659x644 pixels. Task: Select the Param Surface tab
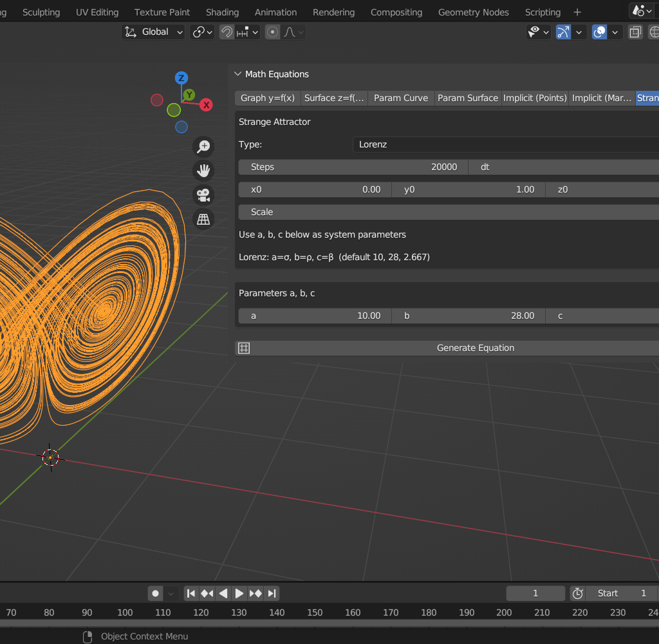point(468,98)
